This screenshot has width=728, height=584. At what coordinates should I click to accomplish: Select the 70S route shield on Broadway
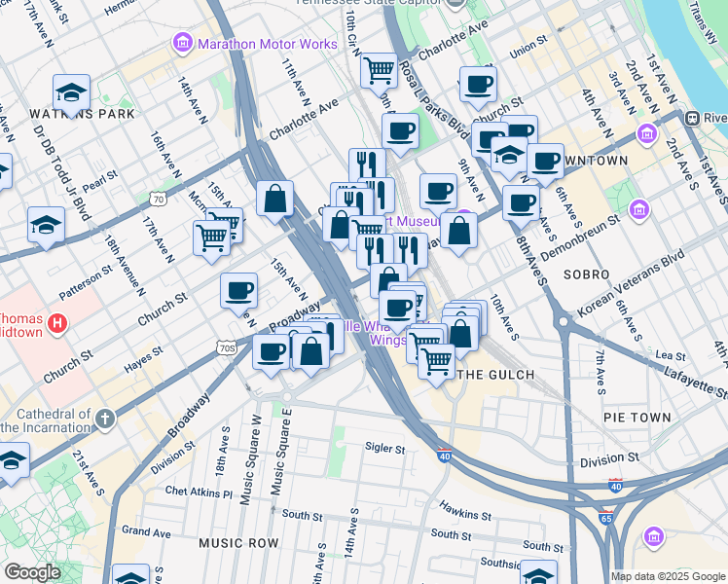[x=226, y=347]
